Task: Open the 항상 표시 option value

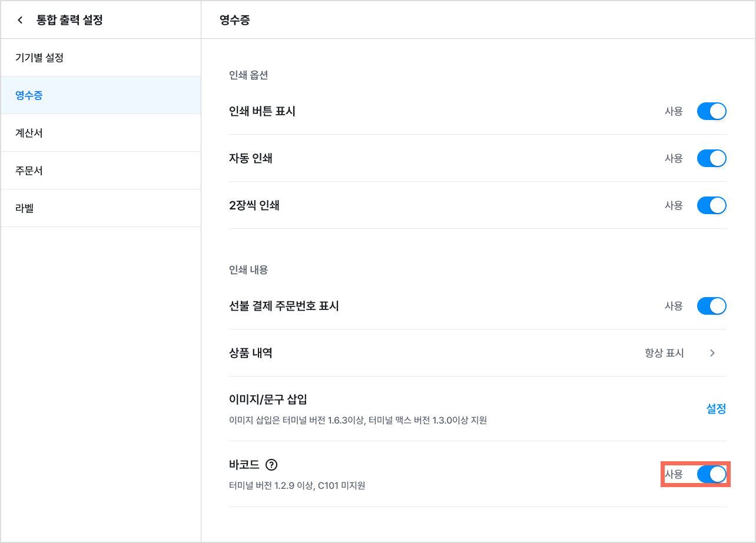Action: tap(664, 353)
